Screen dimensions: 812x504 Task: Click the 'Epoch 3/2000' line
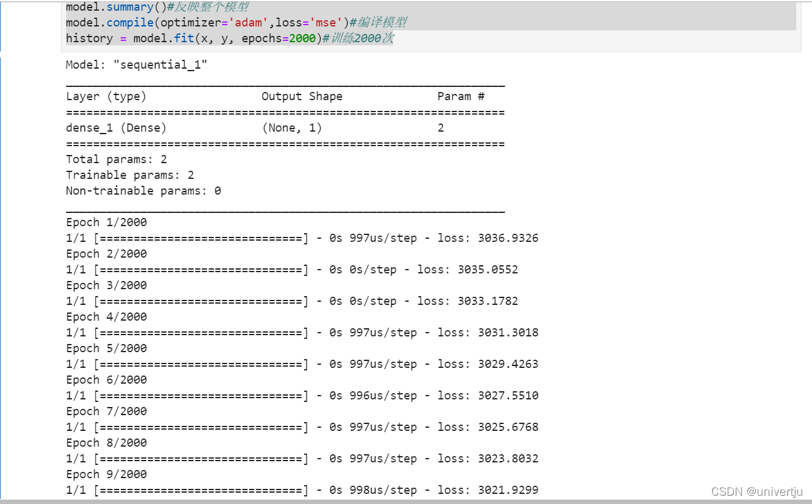tap(106, 285)
